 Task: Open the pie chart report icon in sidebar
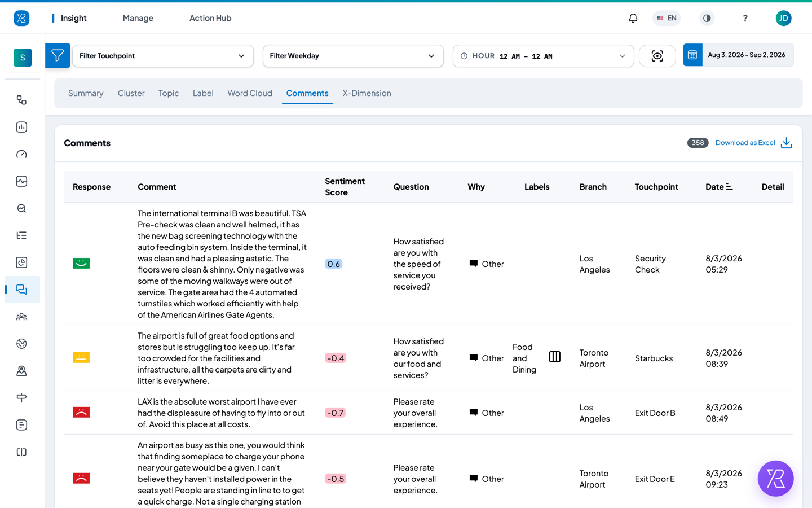pos(21,262)
